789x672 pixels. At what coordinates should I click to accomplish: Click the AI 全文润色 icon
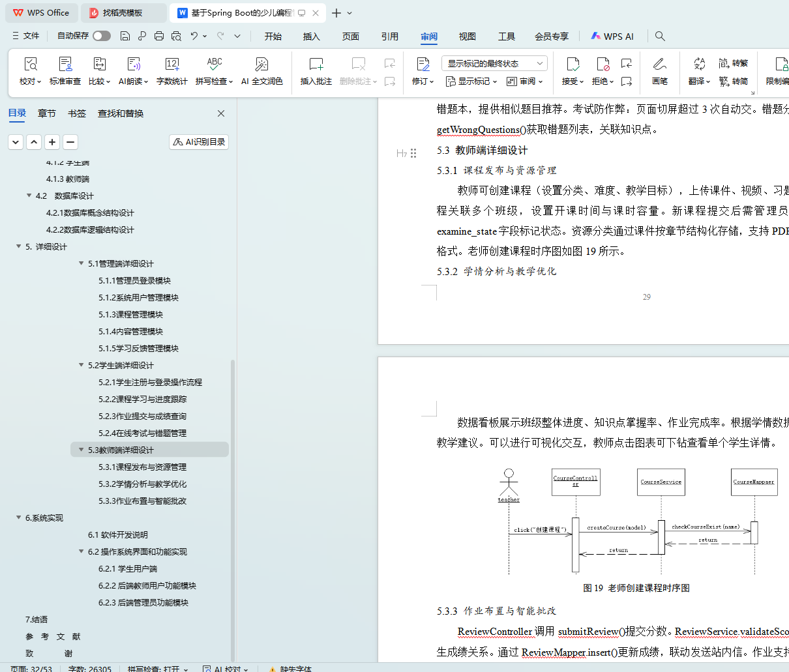[261, 65]
